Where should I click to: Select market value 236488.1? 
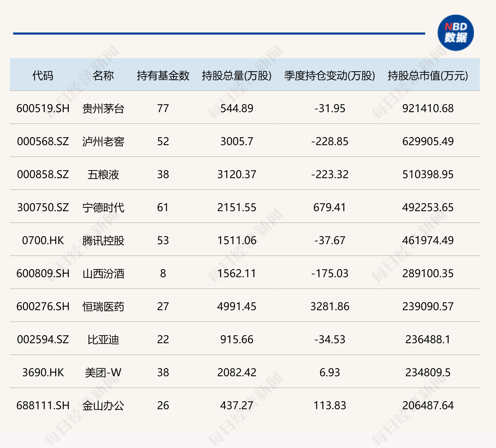428,340
